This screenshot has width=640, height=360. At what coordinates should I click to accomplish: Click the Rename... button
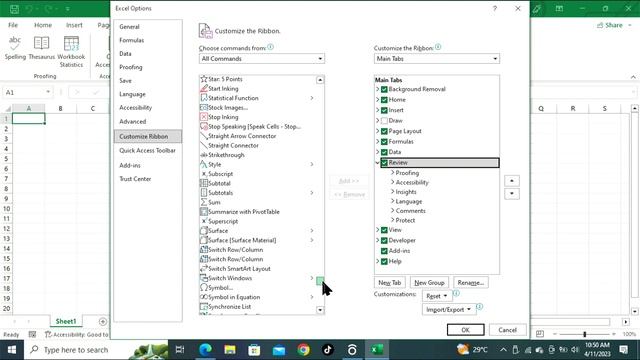point(471,282)
